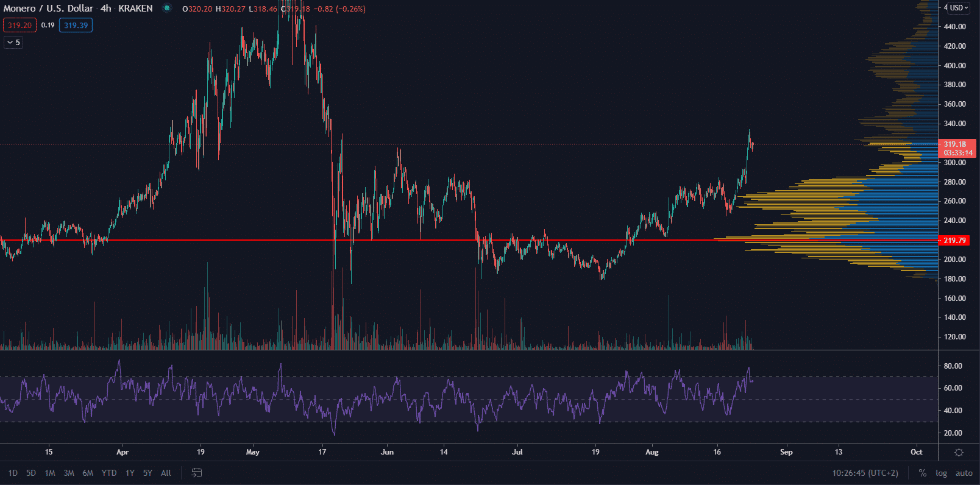Show the All time range
Screen dimensions: 980x485
click(166, 473)
